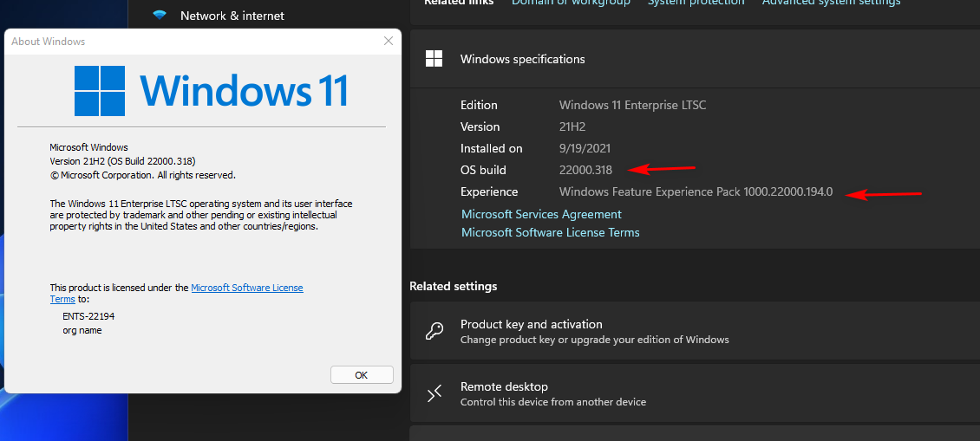This screenshot has width=980, height=441.
Task: Click the Network & internet wifi icon
Action: (x=160, y=15)
